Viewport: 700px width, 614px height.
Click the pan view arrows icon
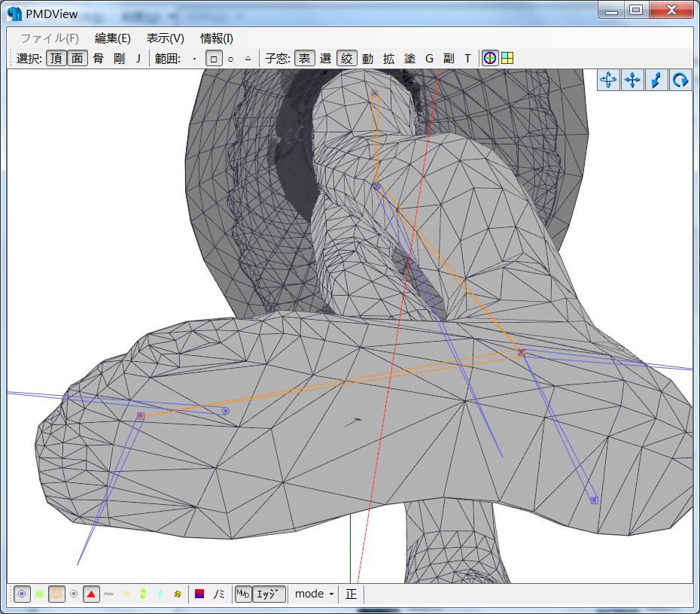pyautogui.click(x=608, y=80)
